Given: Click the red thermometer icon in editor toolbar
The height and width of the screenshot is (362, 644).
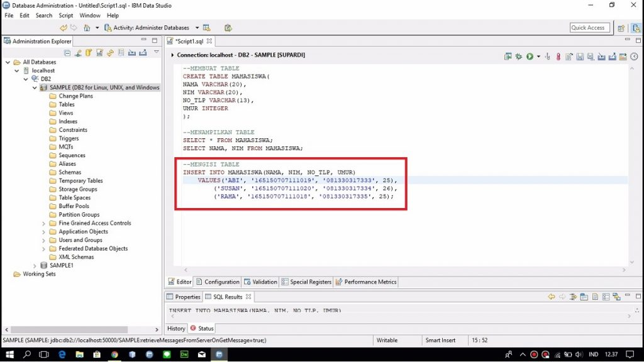Looking at the screenshot, I should 558,57.
